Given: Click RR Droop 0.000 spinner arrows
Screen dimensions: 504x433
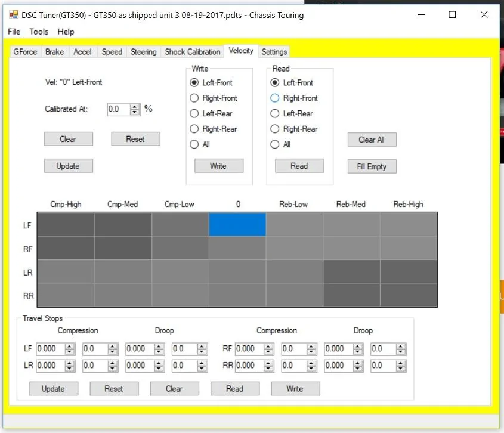Looking at the screenshot, I should (x=357, y=366).
